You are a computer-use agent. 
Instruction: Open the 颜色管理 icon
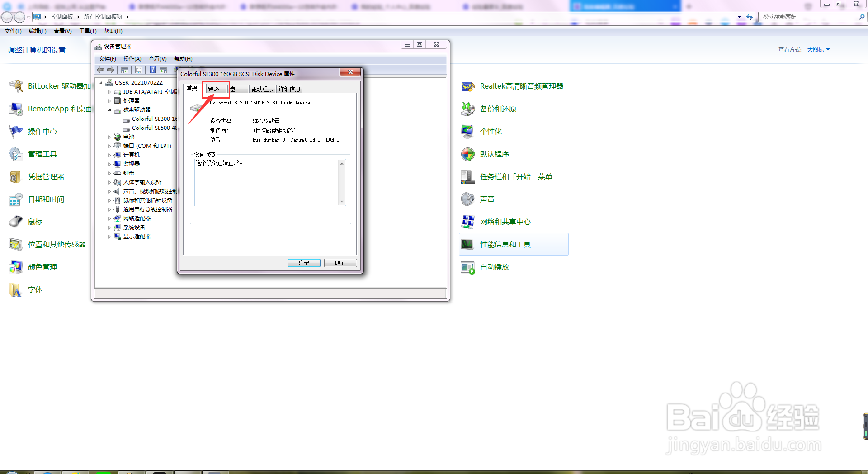pyautogui.click(x=16, y=267)
